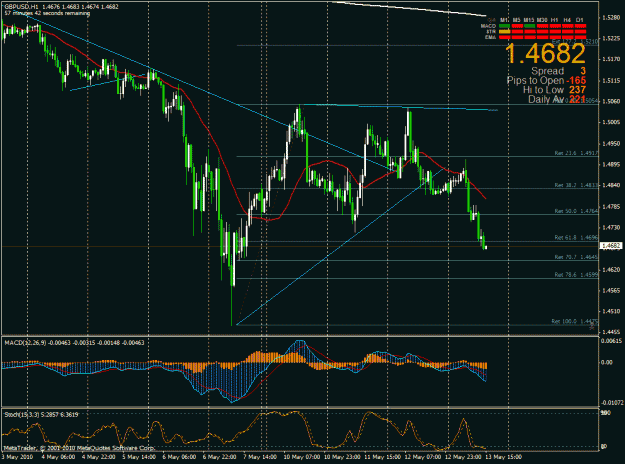Click the 1.4565 price axis label
Viewport: 625px width, 464px height.
611,291
